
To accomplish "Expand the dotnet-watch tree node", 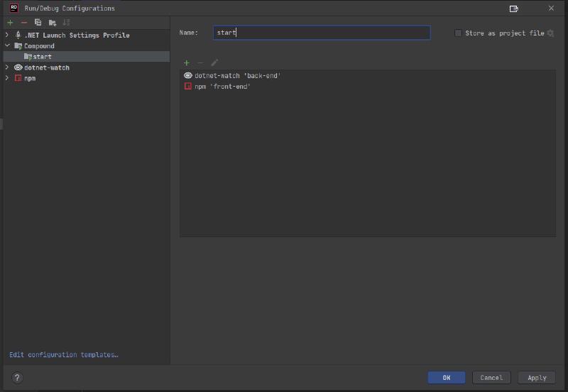I will click(x=7, y=67).
